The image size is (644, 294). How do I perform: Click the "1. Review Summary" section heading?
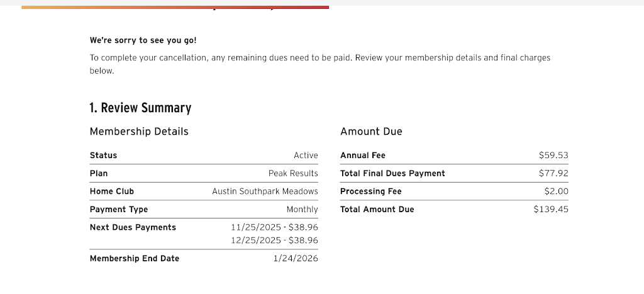140,108
